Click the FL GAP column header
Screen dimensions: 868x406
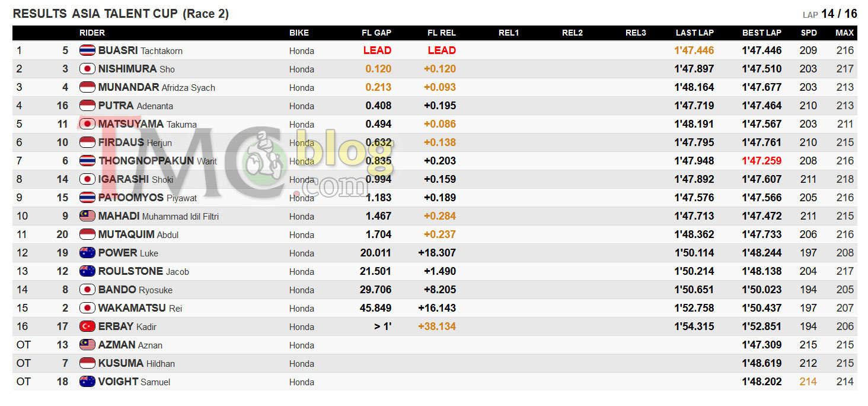(376, 33)
